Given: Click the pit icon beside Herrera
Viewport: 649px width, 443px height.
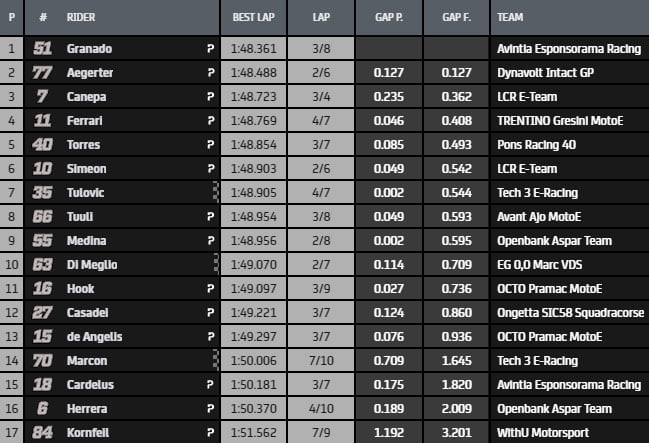Looking at the screenshot, I should (210, 408).
